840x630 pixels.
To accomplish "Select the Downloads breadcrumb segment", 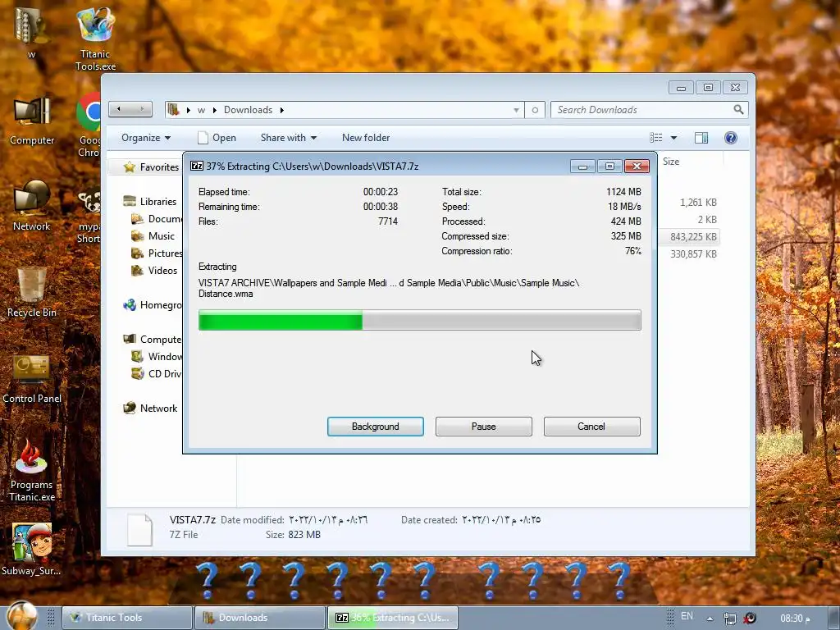I will (248, 110).
